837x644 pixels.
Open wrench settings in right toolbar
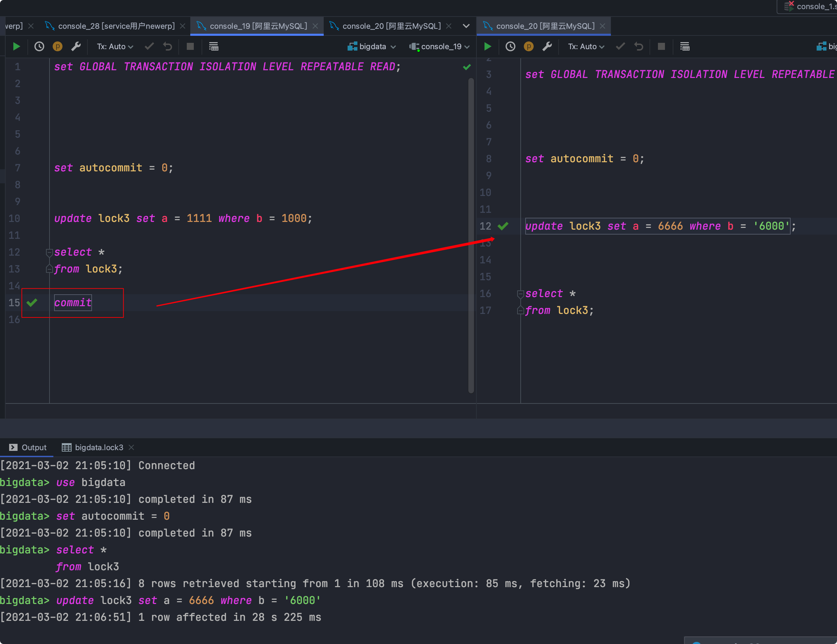547,46
